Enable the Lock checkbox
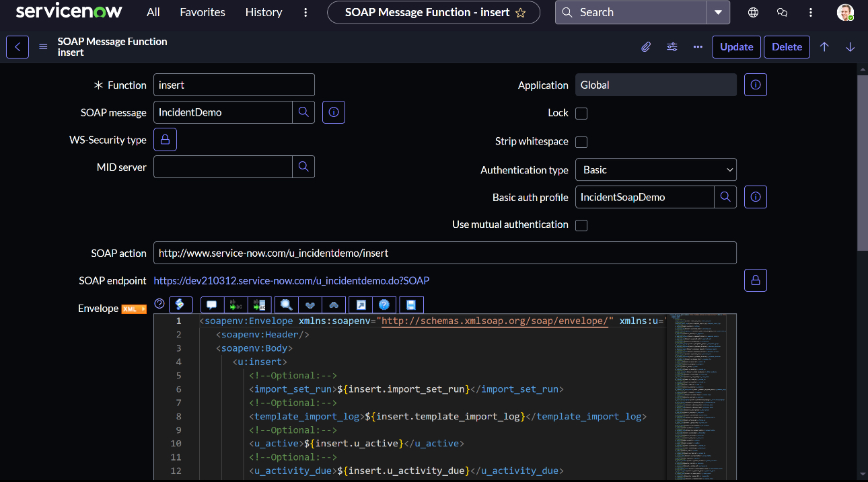The width and height of the screenshot is (868, 482). (581, 114)
